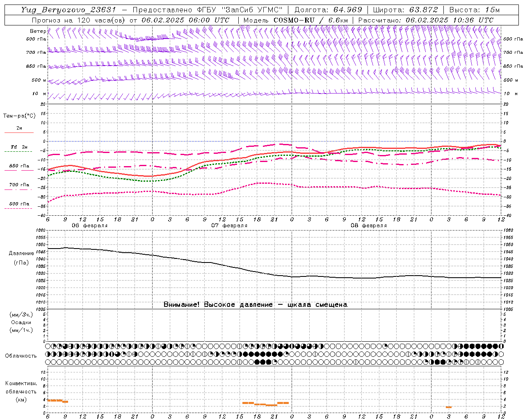525x420 pixels.
Task: Click the forecast start time 06.02.2025 06:00 UTC
Action: [185, 20]
